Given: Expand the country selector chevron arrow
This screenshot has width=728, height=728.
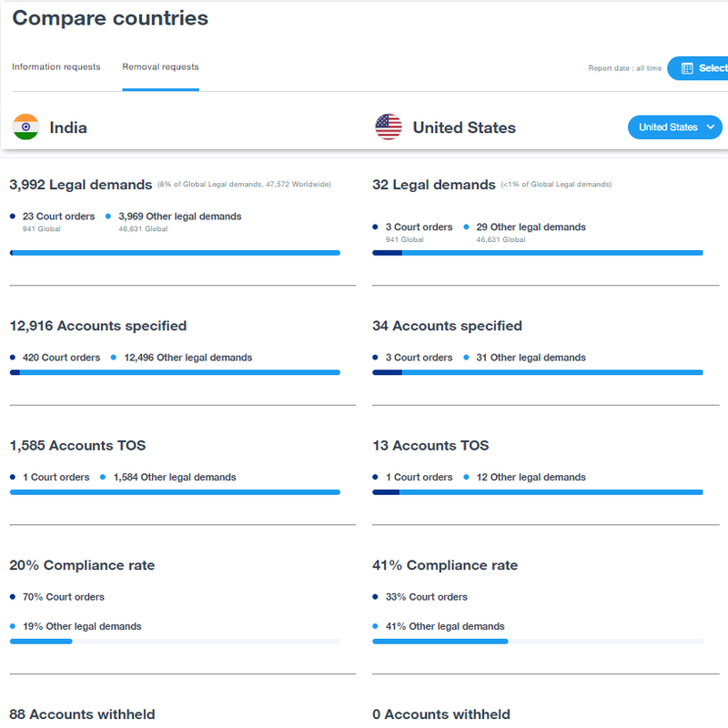Looking at the screenshot, I should point(710,127).
